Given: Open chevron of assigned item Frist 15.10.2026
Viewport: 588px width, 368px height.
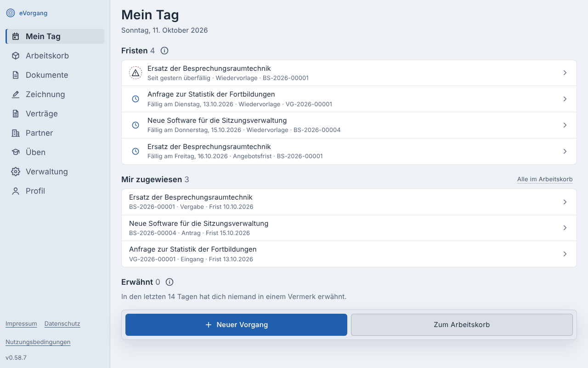Looking at the screenshot, I should (x=565, y=228).
